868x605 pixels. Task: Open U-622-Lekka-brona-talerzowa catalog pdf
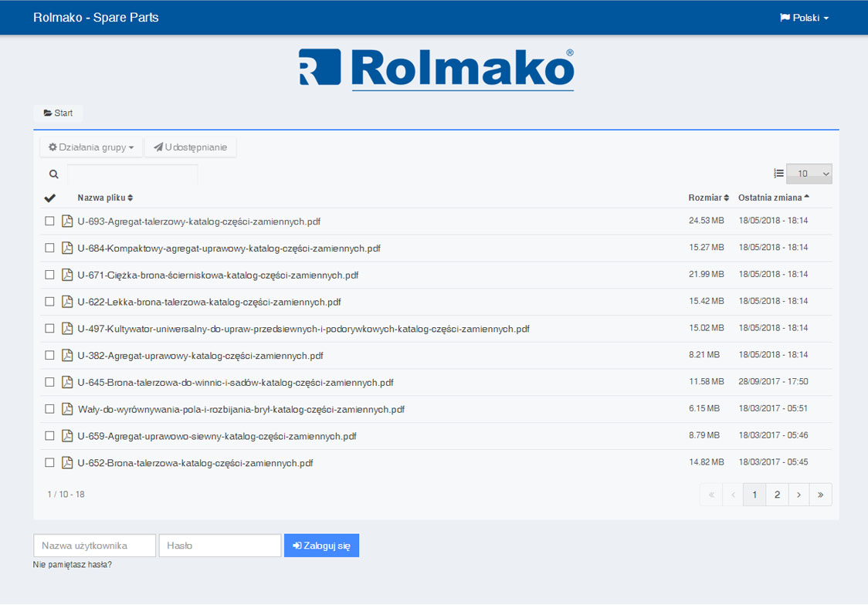(209, 302)
